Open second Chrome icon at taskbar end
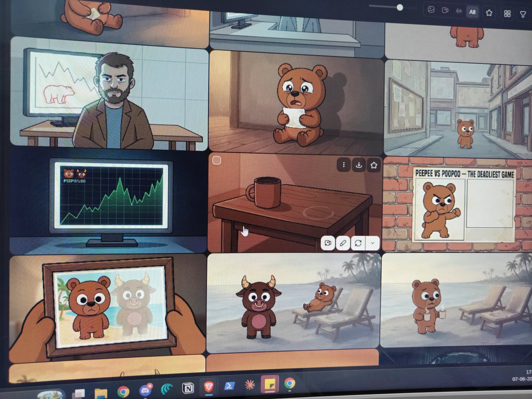The image size is (532, 399). click(x=290, y=383)
